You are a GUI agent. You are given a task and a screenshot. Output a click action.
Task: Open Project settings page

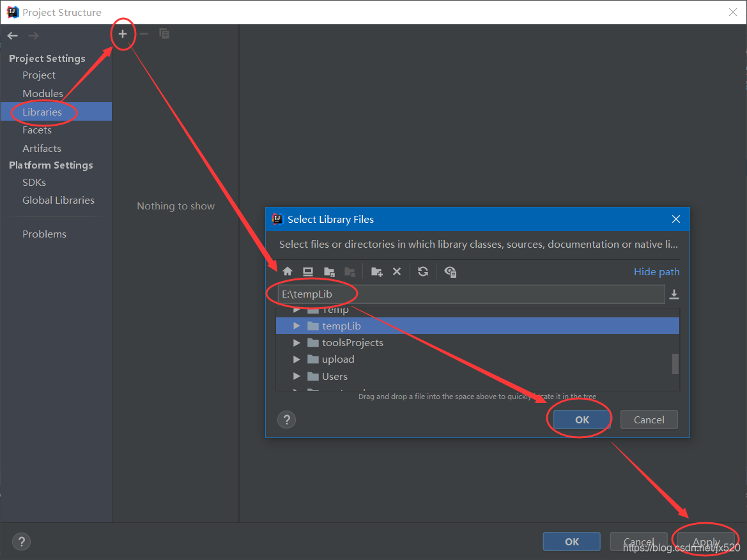point(38,75)
